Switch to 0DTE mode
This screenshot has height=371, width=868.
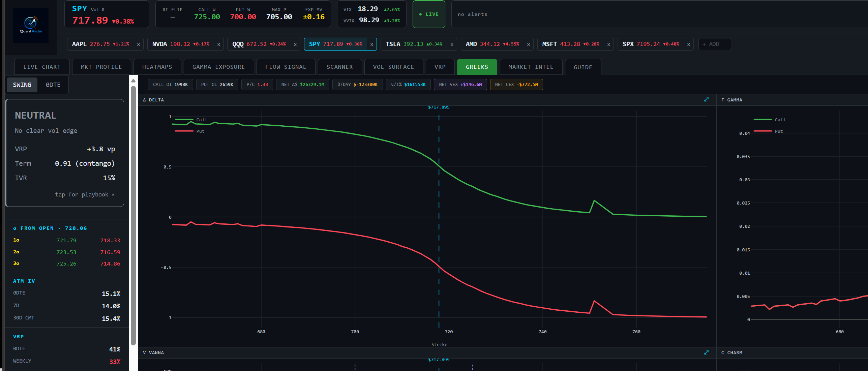pyautogui.click(x=53, y=85)
